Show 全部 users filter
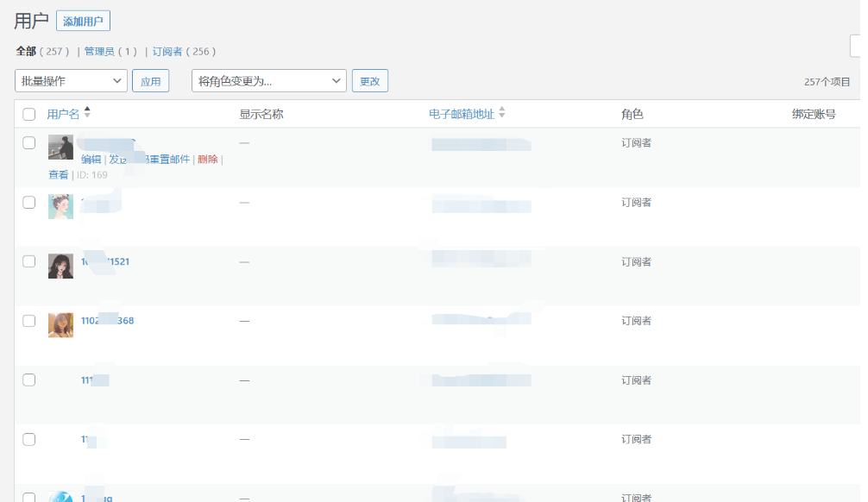The image size is (868, 502). tap(26, 52)
